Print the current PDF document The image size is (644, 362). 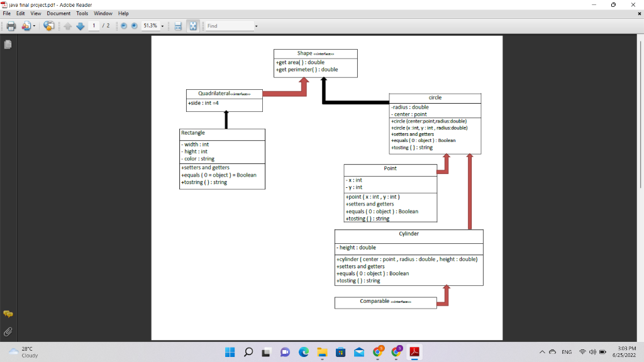point(11,26)
